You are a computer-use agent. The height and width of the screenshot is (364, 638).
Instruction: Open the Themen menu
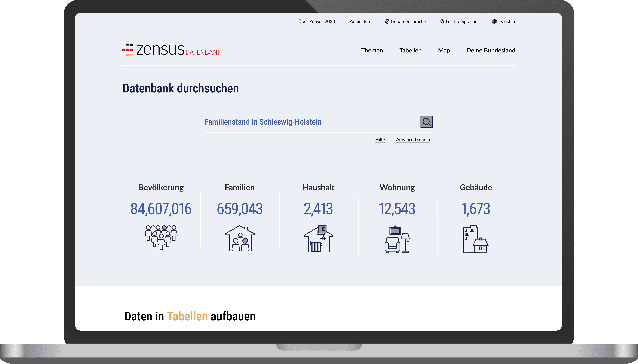[x=372, y=50]
